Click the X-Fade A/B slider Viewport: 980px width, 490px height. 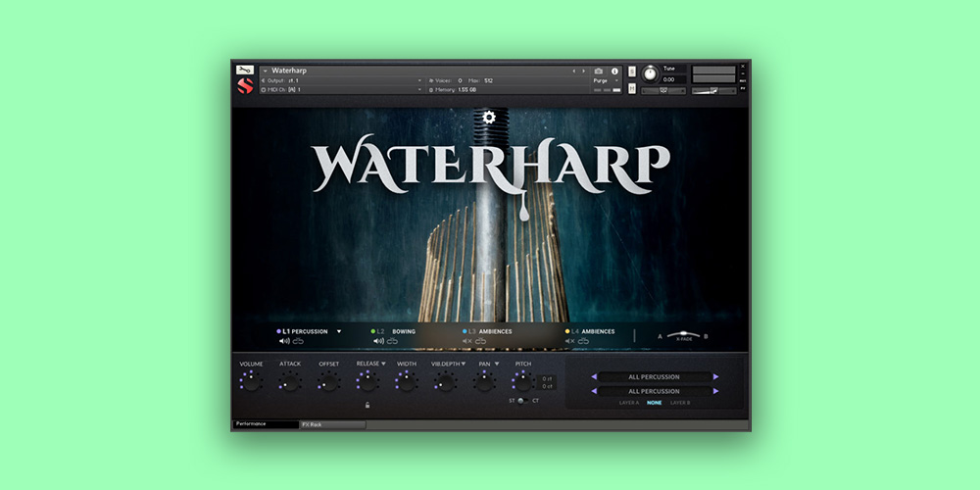(683, 334)
